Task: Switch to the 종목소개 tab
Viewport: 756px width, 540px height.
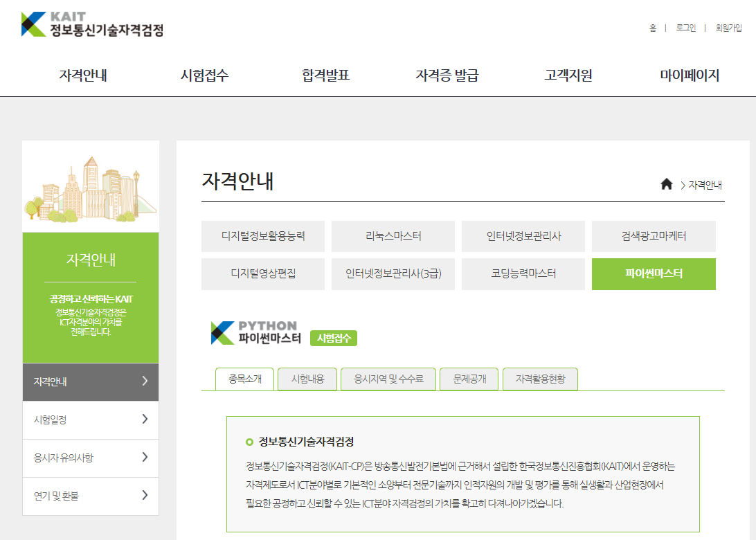Action: tap(245, 379)
